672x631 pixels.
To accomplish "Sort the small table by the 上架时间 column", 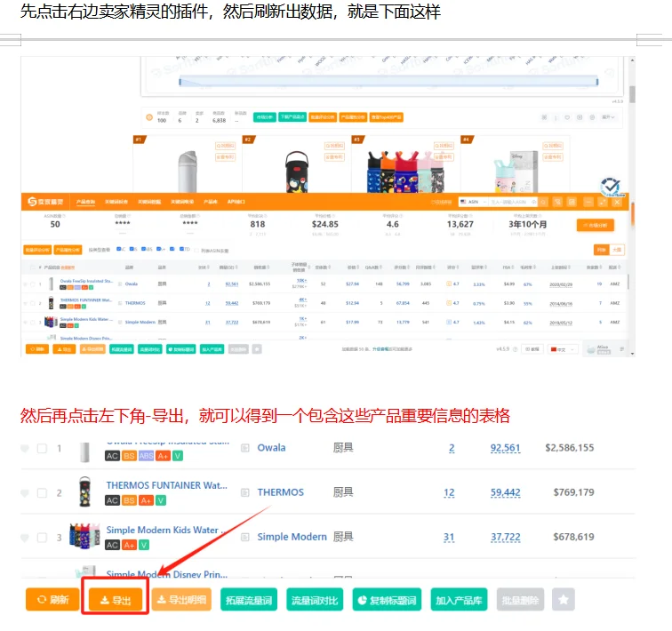I will 561,268.
